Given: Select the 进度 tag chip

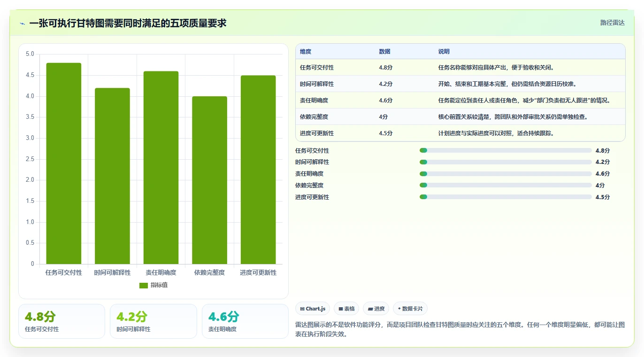Looking at the screenshot, I should pyautogui.click(x=376, y=309).
